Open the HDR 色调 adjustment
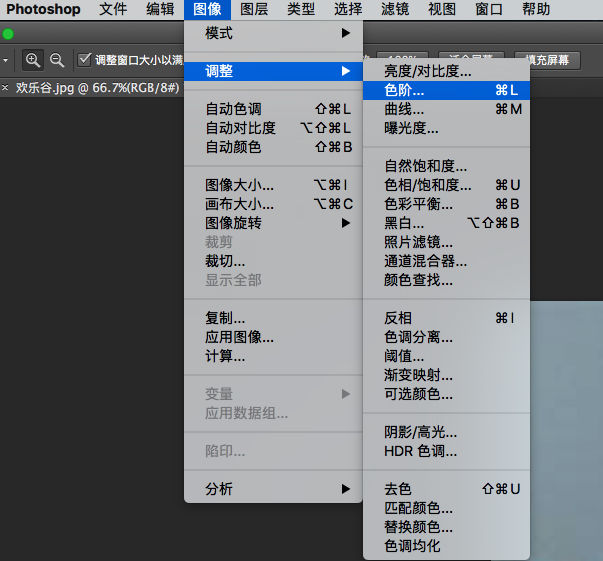603x561 pixels. pyautogui.click(x=446, y=451)
